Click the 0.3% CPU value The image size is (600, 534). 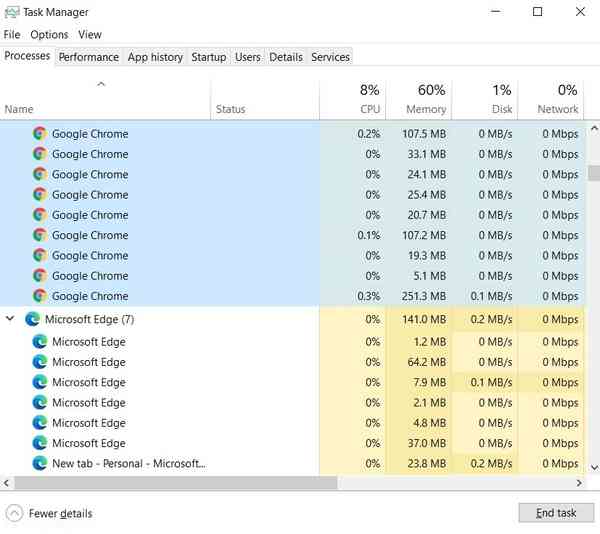(x=368, y=296)
